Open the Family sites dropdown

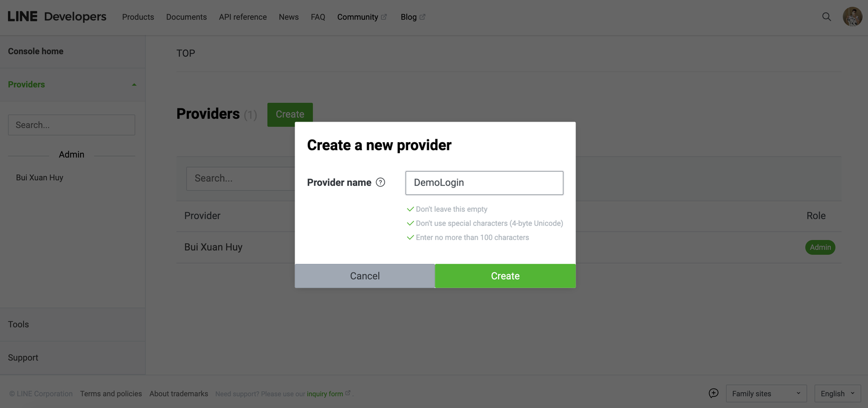click(x=766, y=394)
